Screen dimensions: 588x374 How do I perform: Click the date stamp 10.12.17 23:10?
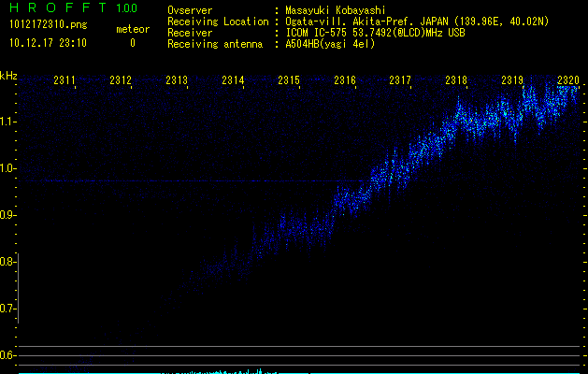[48, 43]
